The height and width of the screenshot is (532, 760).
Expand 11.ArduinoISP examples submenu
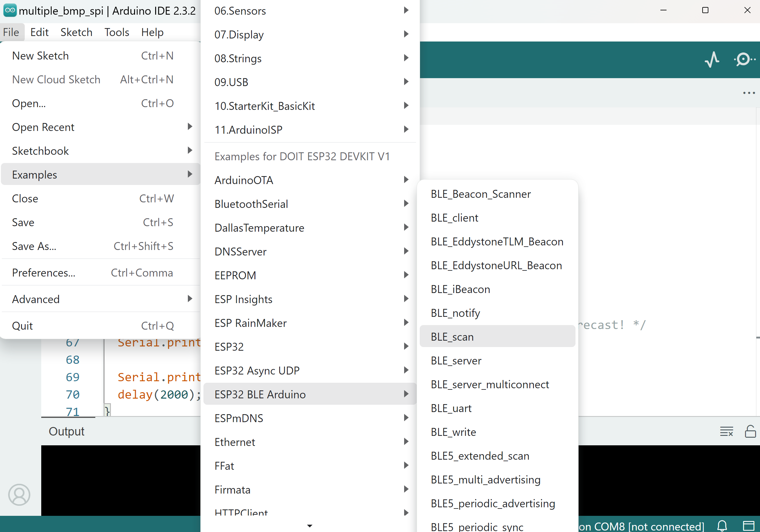tap(310, 130)
